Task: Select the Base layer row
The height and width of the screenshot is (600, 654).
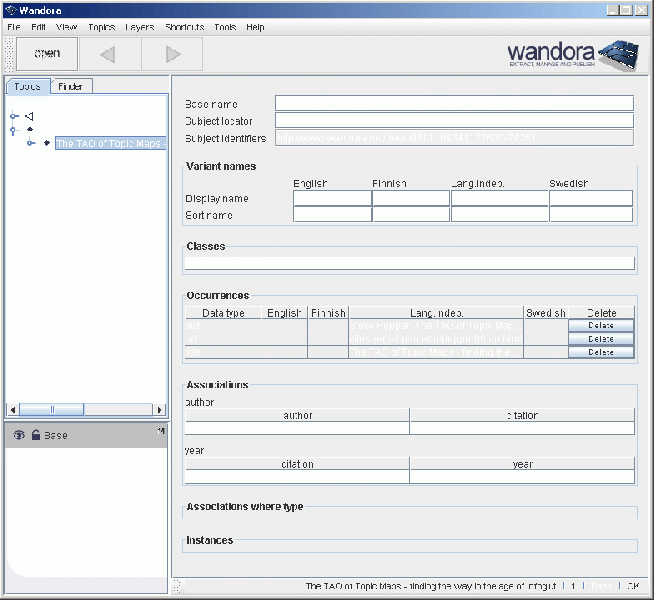Action: 90,435
